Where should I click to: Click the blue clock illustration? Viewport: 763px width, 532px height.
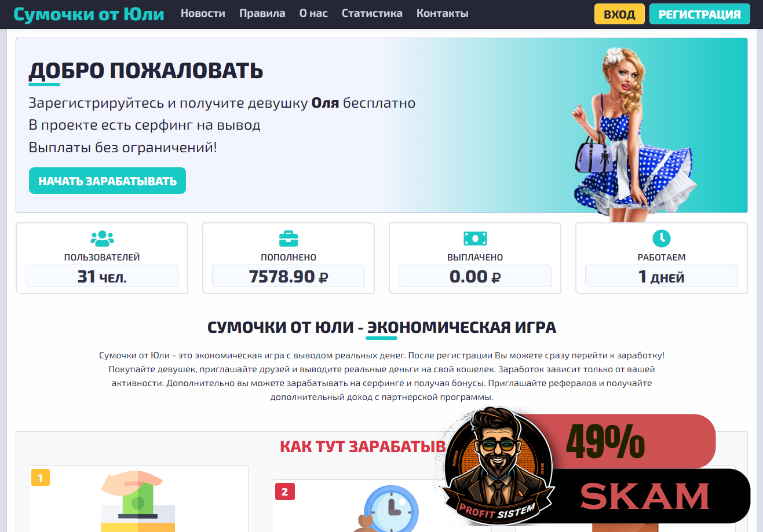(x=389, y=508)
